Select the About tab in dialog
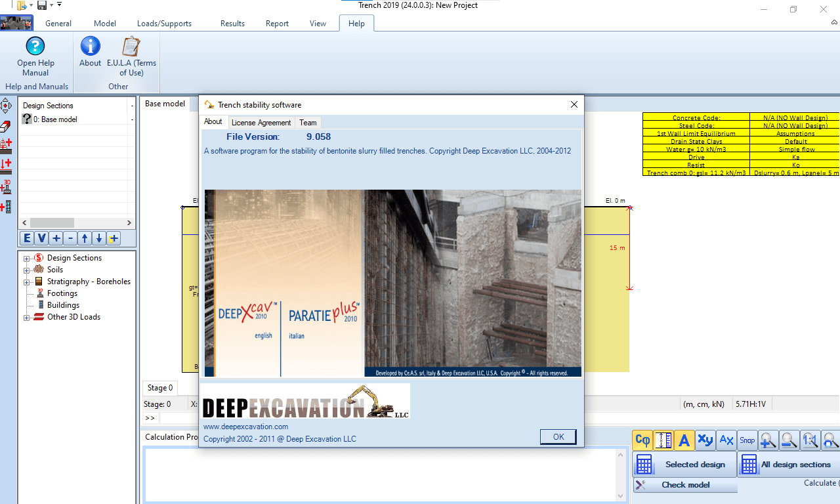The height and width of the screenshot is (504, 840). tap(213, 121)
